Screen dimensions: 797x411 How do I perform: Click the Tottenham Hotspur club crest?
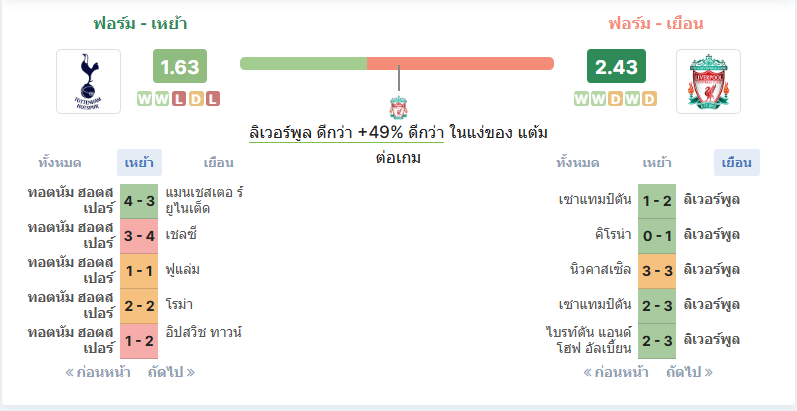click(x=88, y=81)
